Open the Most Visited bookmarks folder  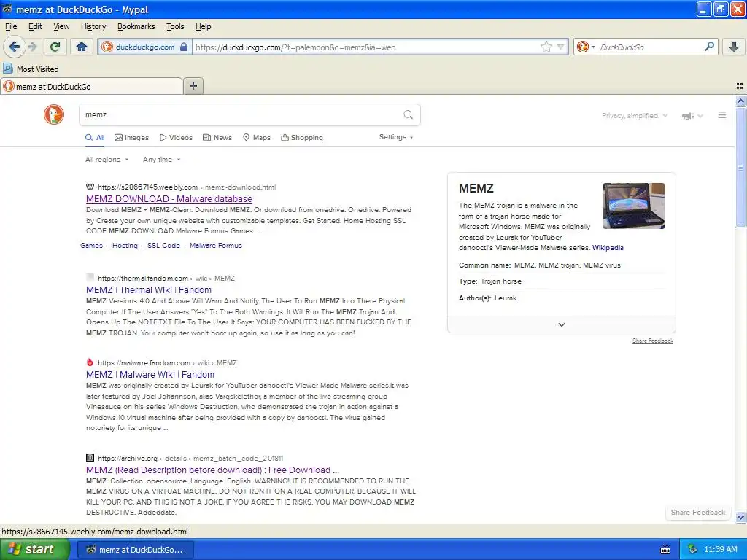coord(31,69)
